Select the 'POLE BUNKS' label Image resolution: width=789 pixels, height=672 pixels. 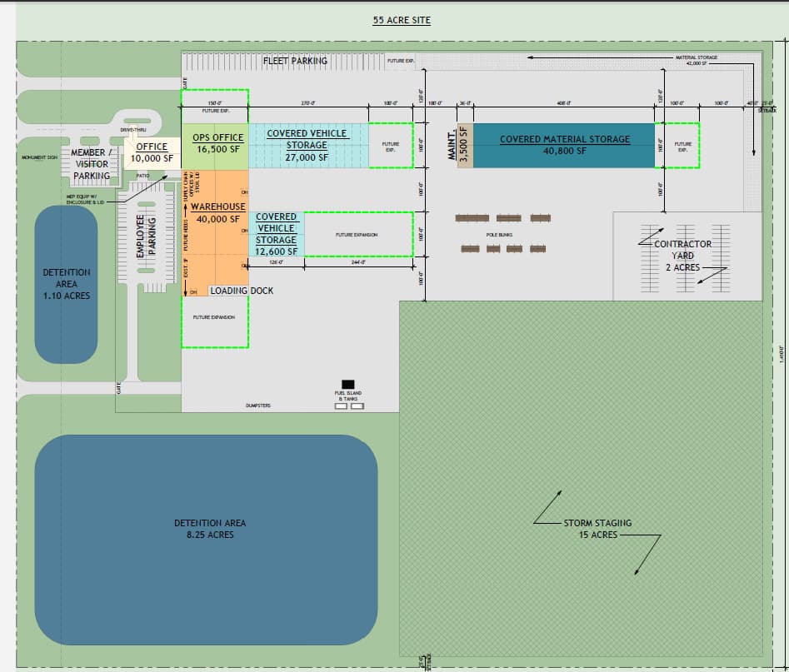(499, 235)
